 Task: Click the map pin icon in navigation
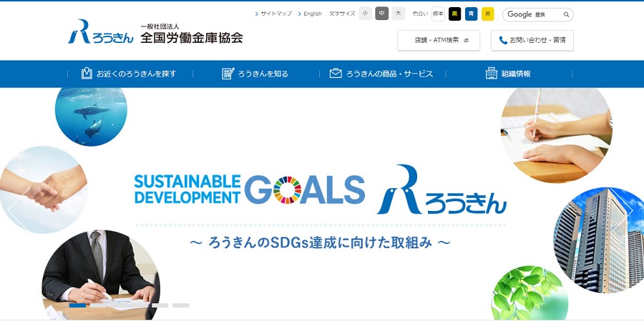click(x=87, y=74)
